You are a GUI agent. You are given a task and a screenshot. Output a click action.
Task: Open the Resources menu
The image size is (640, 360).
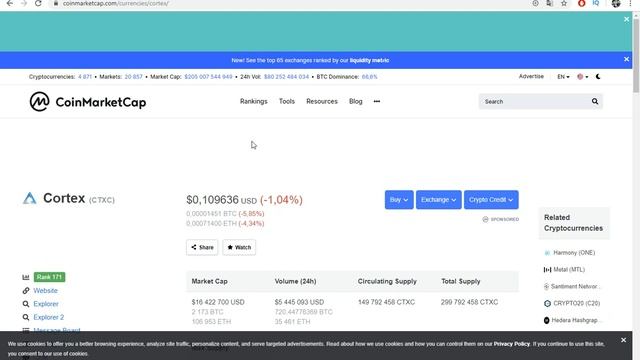pyautogui.click(x=322, y=101)
